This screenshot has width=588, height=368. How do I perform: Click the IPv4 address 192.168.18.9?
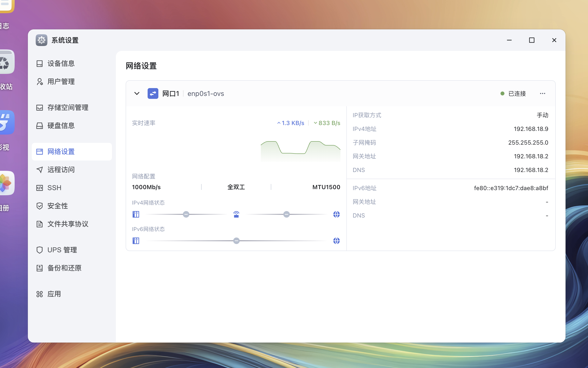pos(531,129)
